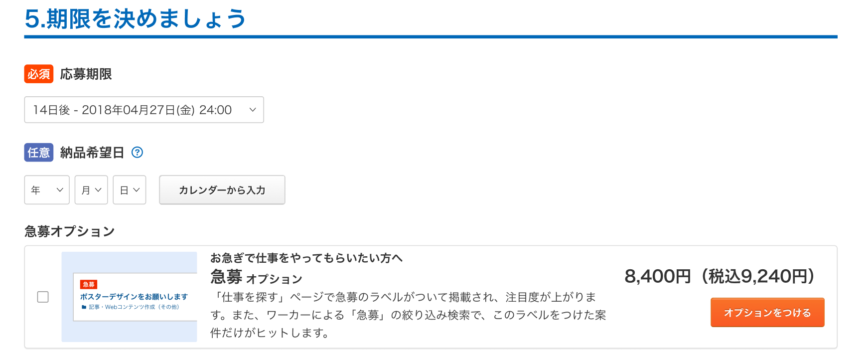Viewport: 868px width, 359px height.
Task: Open the 月 month dropdown
Action: point(91,190)
